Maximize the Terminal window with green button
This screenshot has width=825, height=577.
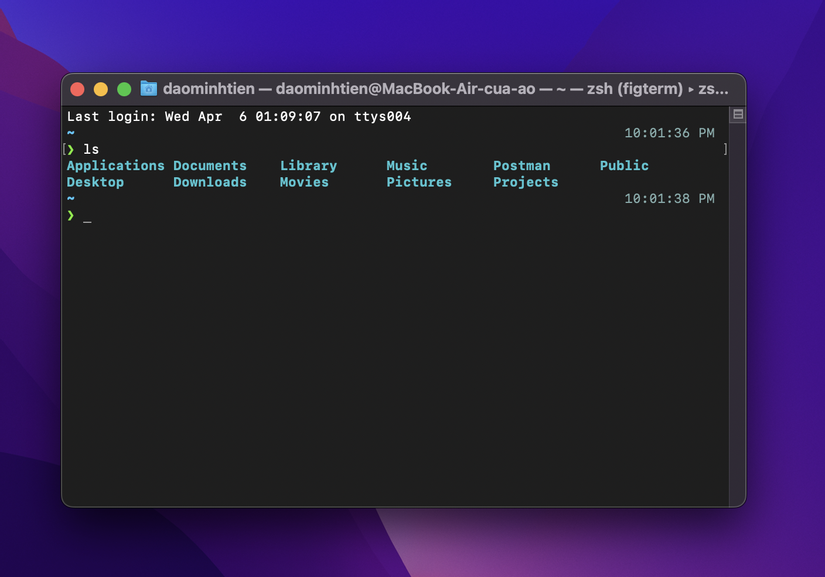pos(124,89)
